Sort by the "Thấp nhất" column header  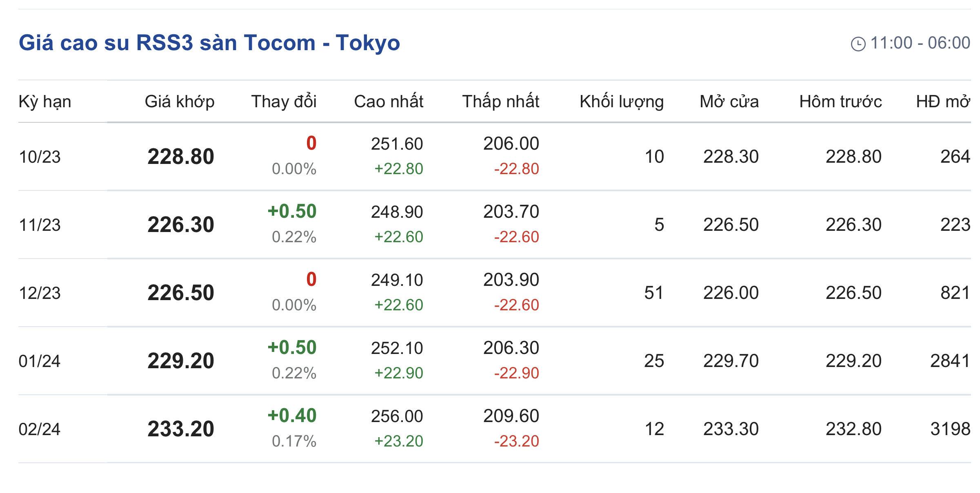pyautogui.click(x=500, y=102)
